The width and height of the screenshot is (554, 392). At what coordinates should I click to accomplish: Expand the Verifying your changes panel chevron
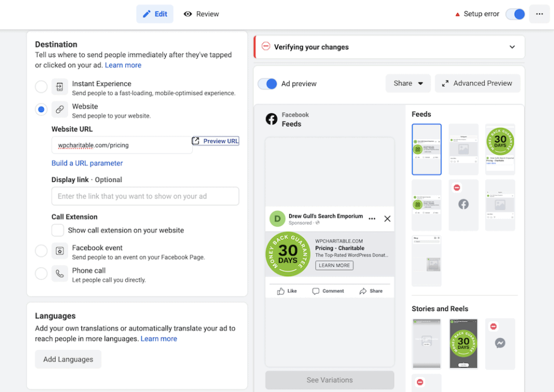coord(512,47)
